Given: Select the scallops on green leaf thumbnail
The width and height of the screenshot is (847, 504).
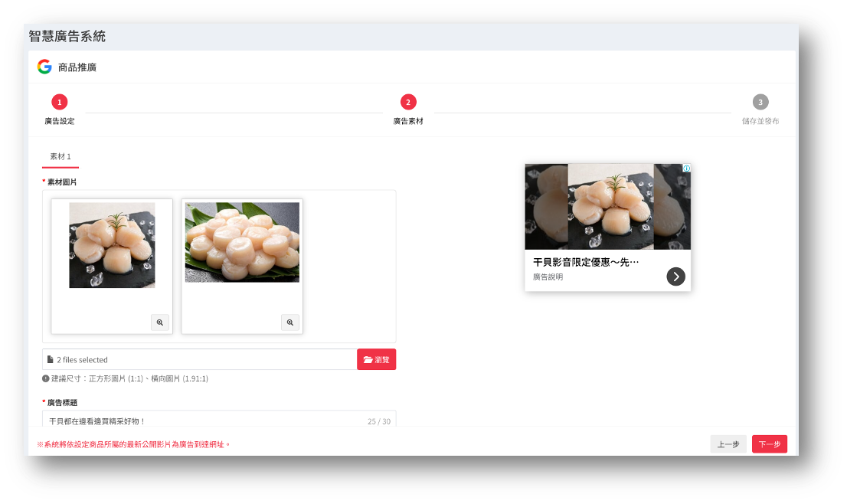Looking at the screenshot, I should [x=242, y=242].
